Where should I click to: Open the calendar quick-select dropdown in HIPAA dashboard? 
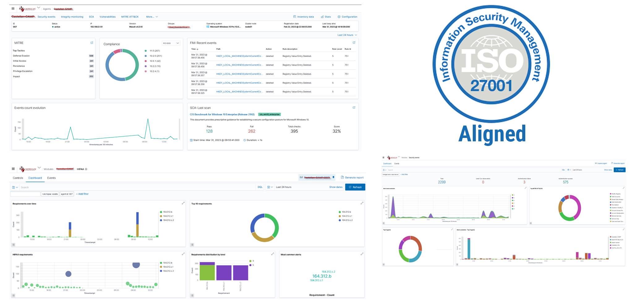point(270,187)
